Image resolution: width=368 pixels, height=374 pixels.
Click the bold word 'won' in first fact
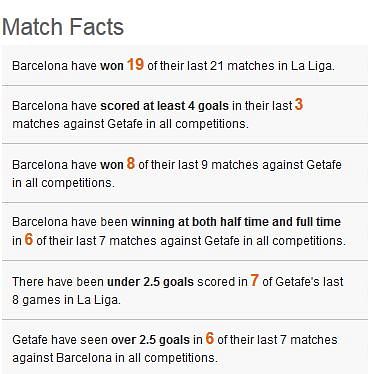[x=112, y=66]
